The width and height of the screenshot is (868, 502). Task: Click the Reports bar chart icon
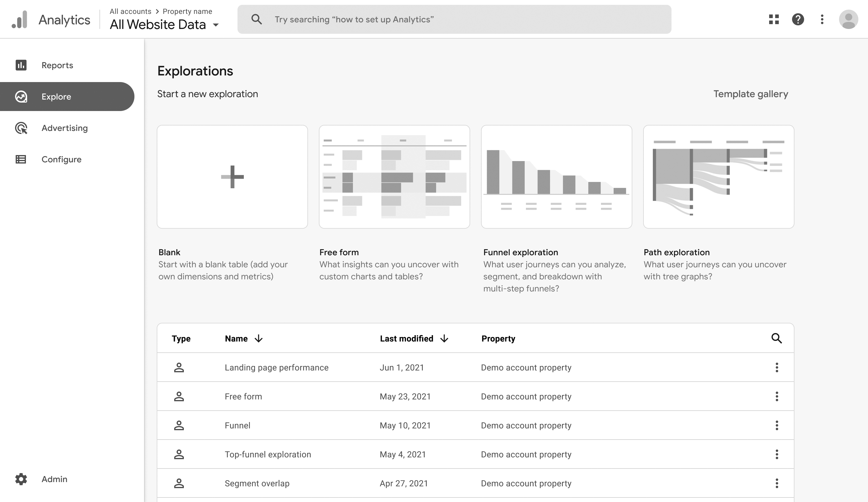pos(21,65)
